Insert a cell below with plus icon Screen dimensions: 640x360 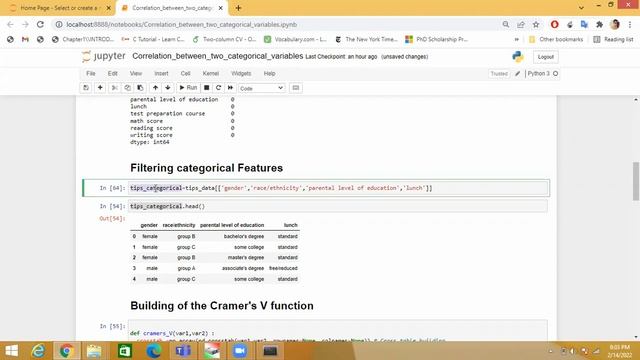(100, 88)
